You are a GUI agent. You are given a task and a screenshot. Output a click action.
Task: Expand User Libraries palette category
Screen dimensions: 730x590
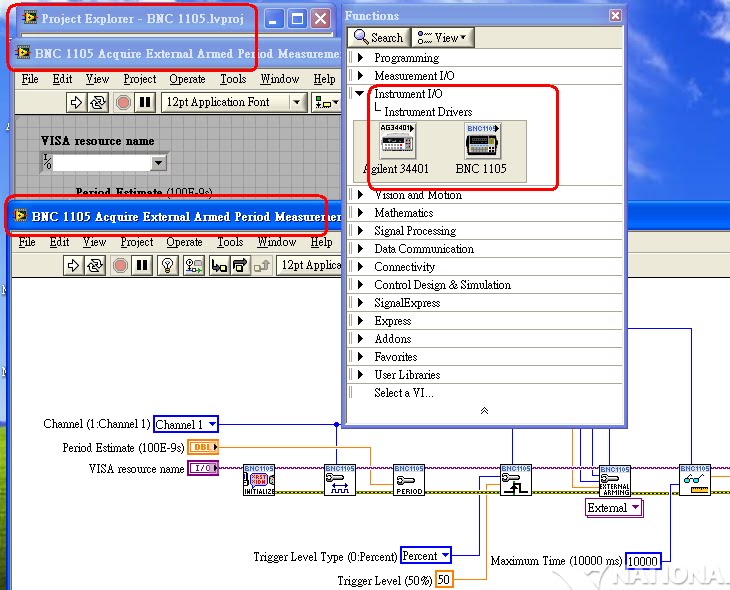coord(360,374)
